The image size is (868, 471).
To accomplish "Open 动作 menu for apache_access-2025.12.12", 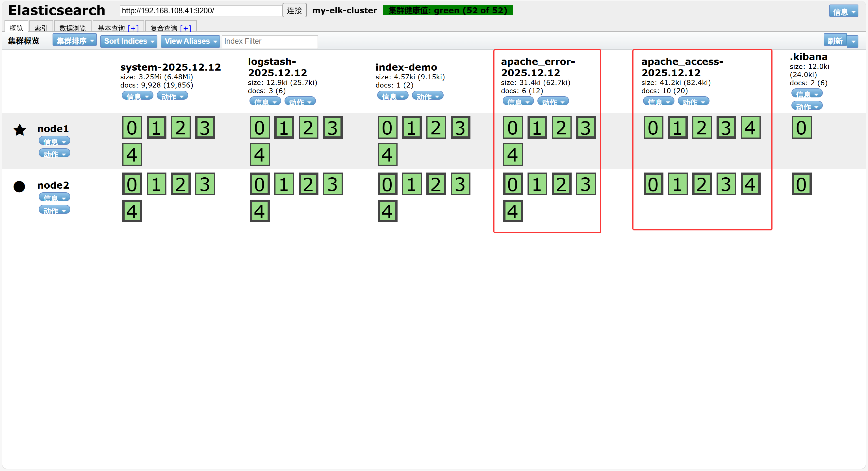I will click(x=693, y=101).
